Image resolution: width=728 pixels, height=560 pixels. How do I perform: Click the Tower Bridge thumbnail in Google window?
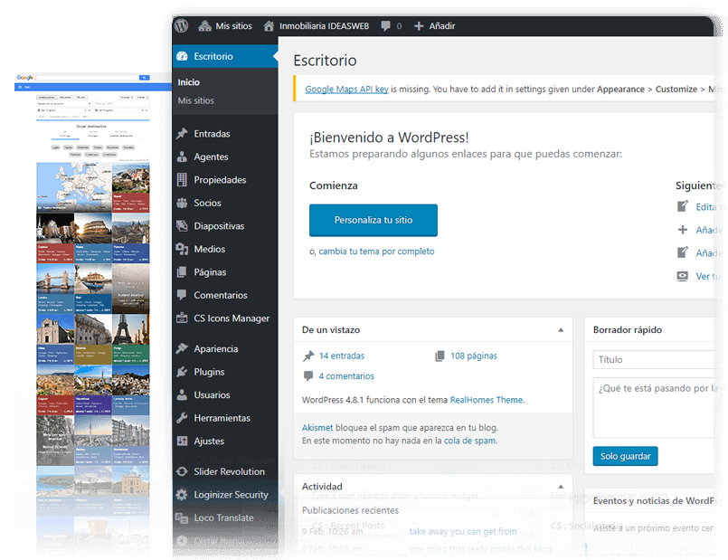click(55, 279)
